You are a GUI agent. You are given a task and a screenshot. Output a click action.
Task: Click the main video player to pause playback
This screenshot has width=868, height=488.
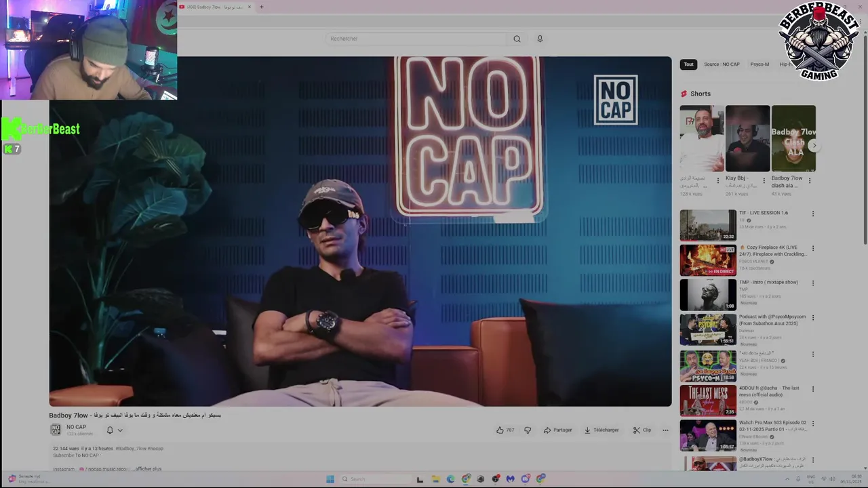click(x=360, y=231)
